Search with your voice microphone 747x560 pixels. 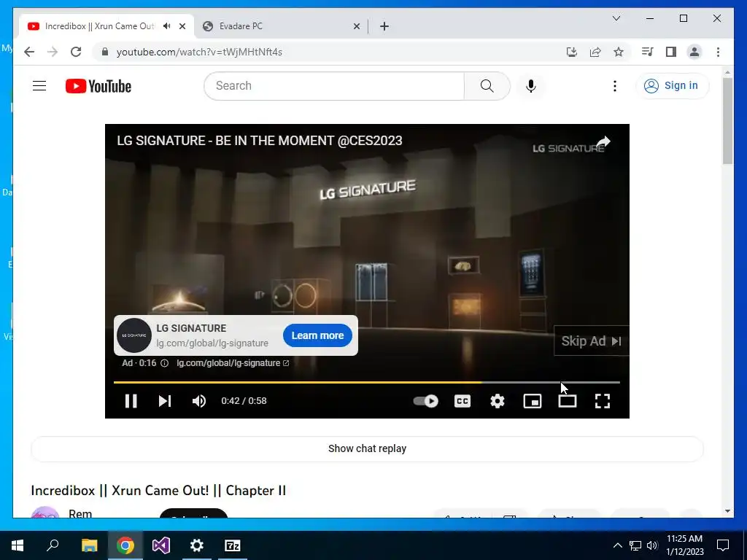tap(531, 86)
